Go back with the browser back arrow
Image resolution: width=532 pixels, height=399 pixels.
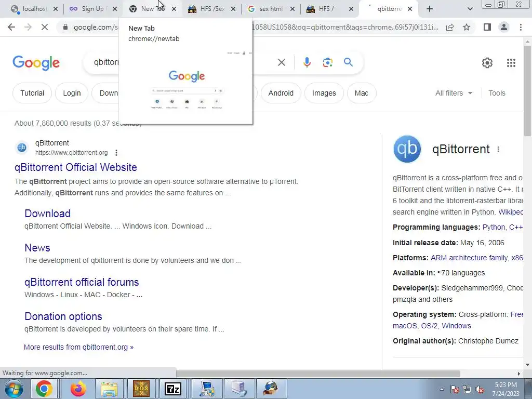[x=11, y=27]
